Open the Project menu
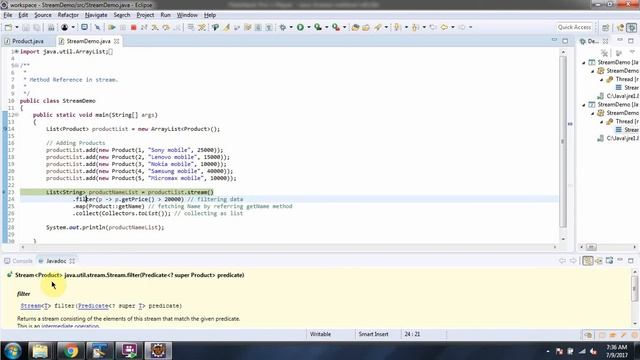640x360 pixels. [x=145, y=15]
